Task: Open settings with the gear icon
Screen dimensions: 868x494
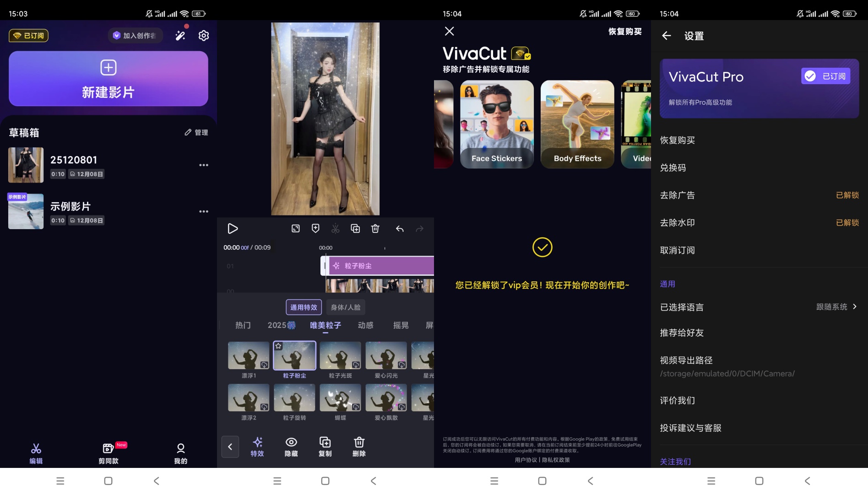Action: tap(204, 36)
